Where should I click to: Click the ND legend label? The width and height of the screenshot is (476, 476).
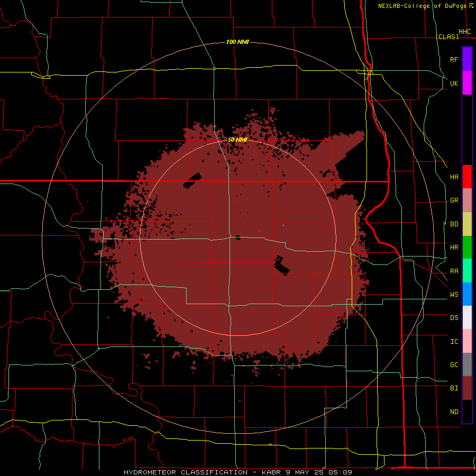pyautogui.click(x=454, y=412)
